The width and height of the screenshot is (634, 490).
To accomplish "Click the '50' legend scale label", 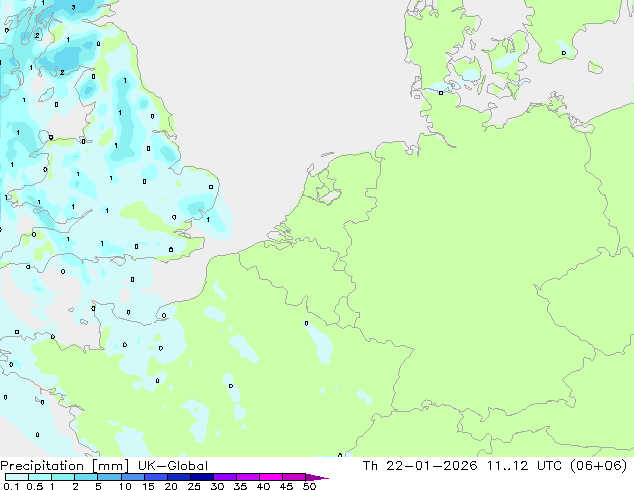I will 309,486.
